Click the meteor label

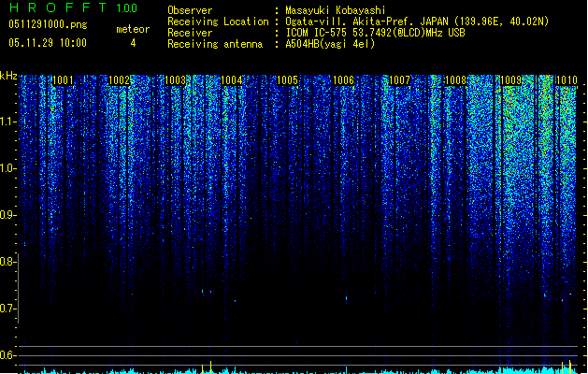(133, 29)
